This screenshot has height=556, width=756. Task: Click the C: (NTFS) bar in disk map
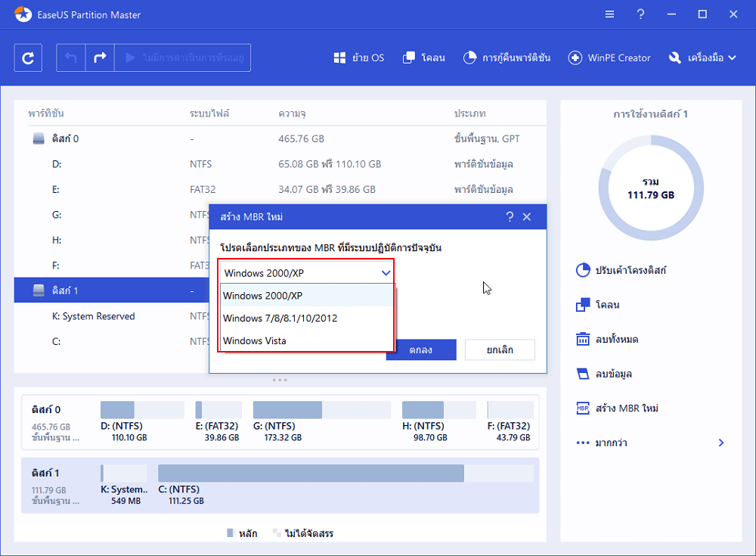click(x=345, y=473)
